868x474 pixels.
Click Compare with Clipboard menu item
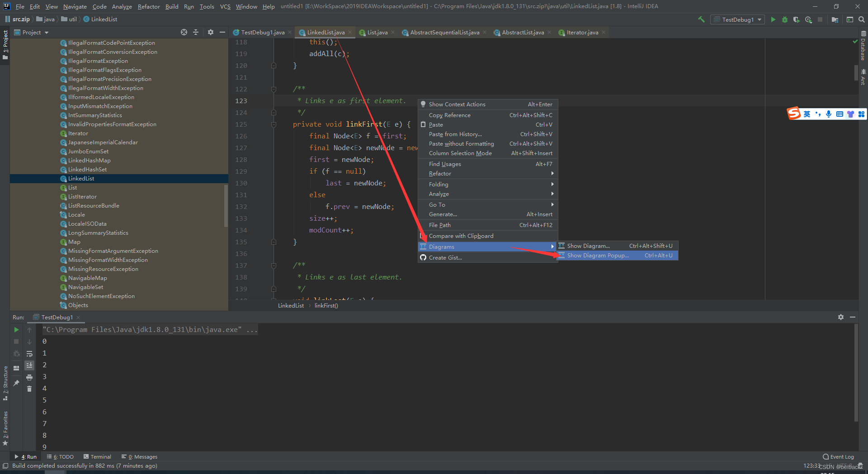488,236
